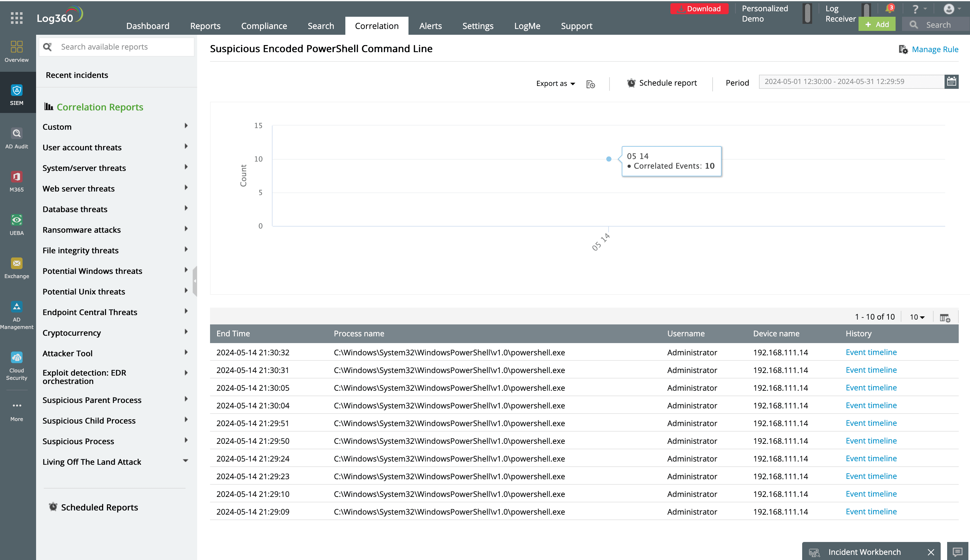Open the AD Audit module in sidebar
Screen dimensions: 970x560
pos(16,138)
